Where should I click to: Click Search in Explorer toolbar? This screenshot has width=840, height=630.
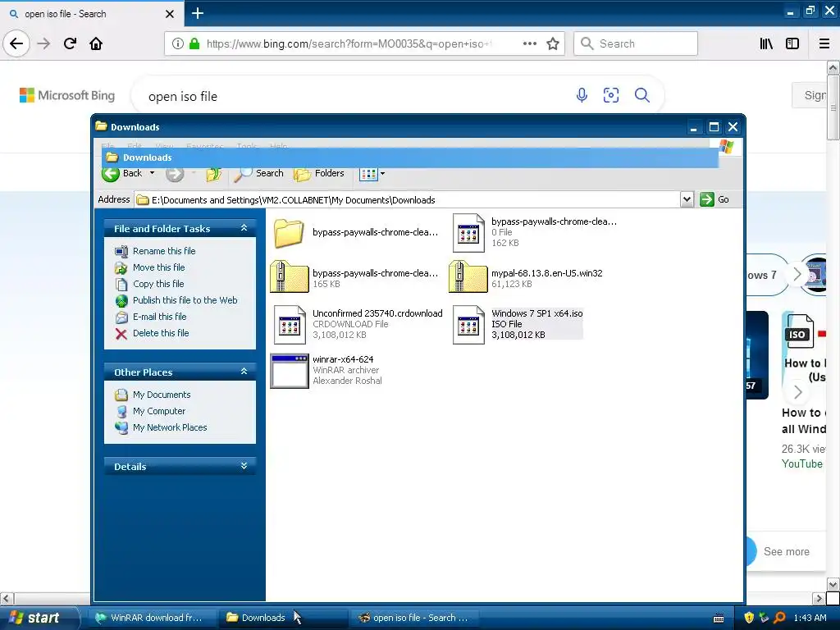click(x=258, y=173)
